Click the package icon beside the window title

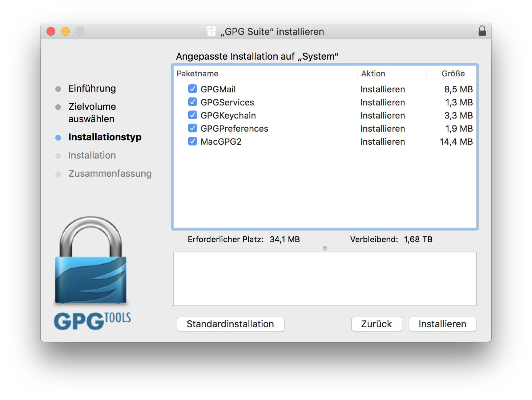(x=211, y=31)
